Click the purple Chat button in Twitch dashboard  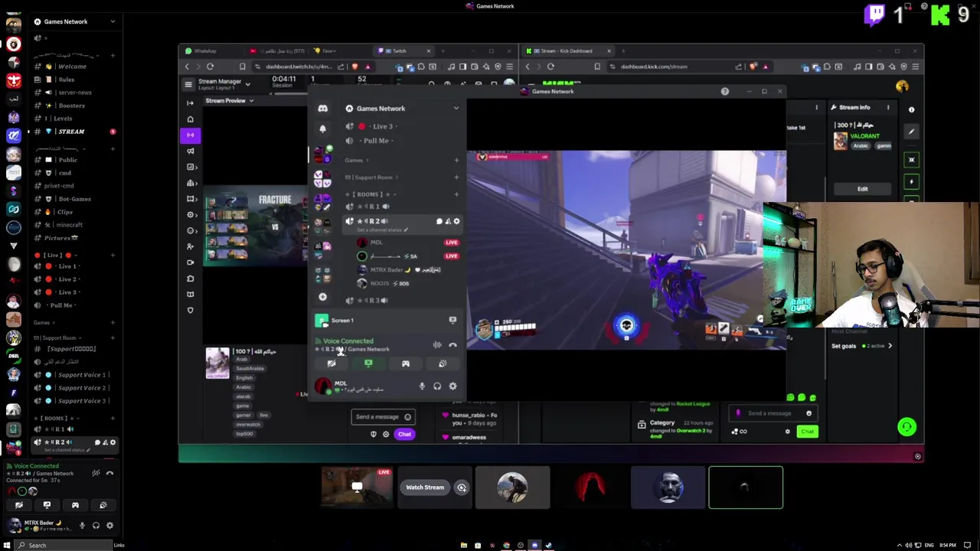[x=405, y=435]
